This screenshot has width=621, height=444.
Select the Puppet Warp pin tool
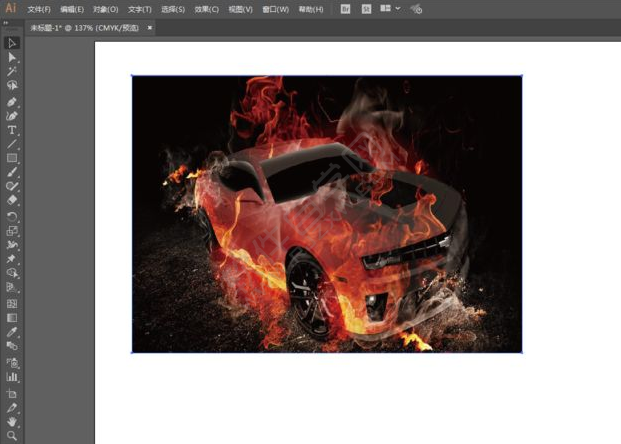12,259
